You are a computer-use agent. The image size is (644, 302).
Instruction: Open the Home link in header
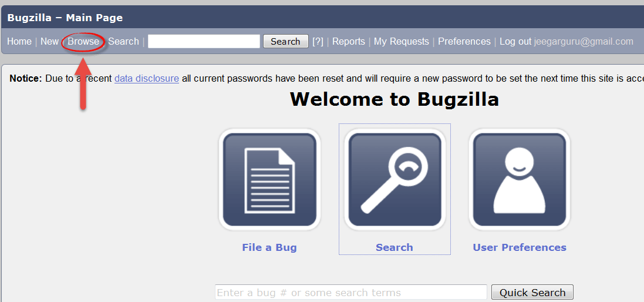(x=19, y=42)
